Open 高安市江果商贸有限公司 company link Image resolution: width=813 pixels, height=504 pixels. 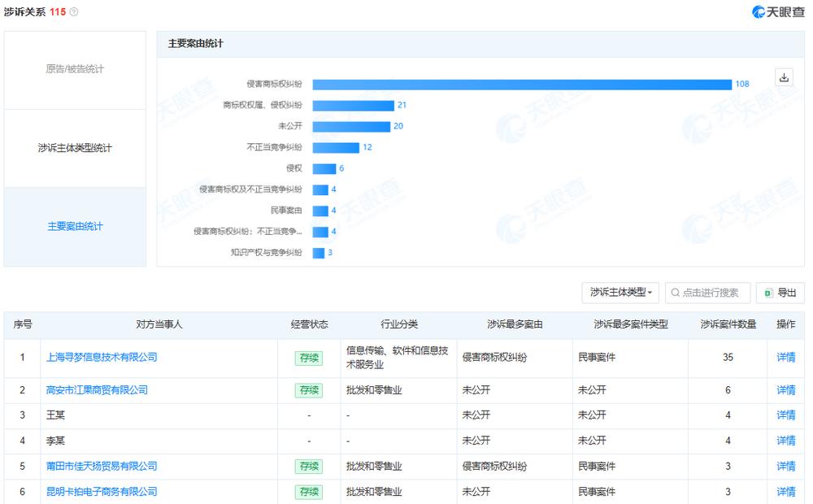[x=97, y=390]
